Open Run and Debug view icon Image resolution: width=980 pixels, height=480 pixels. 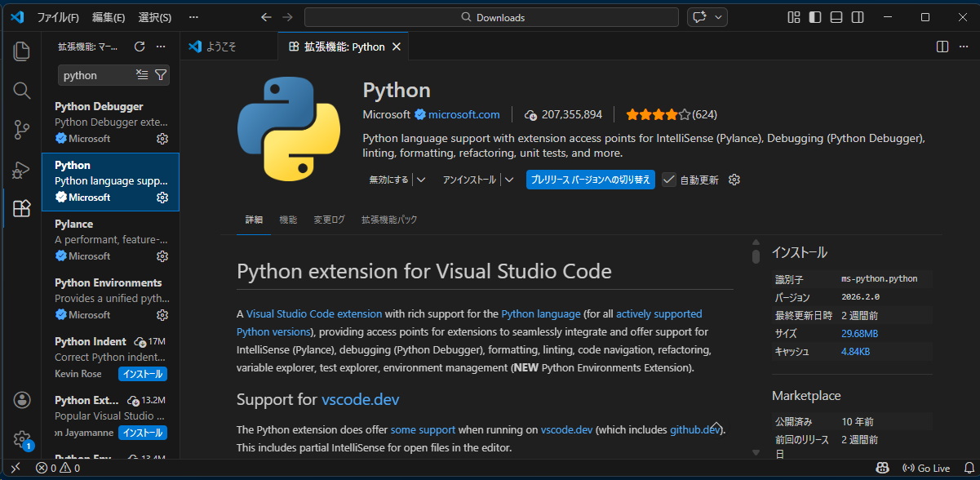click(x=22, y=170)
